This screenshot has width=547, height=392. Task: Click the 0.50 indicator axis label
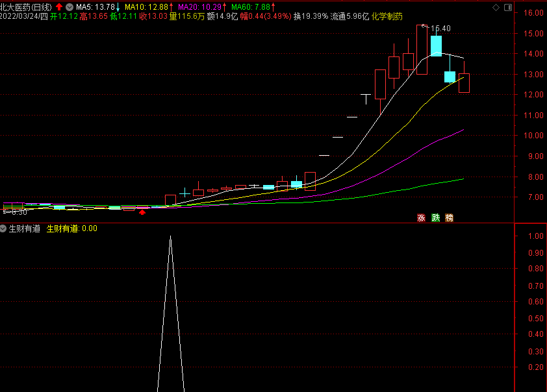click(536, 319)
